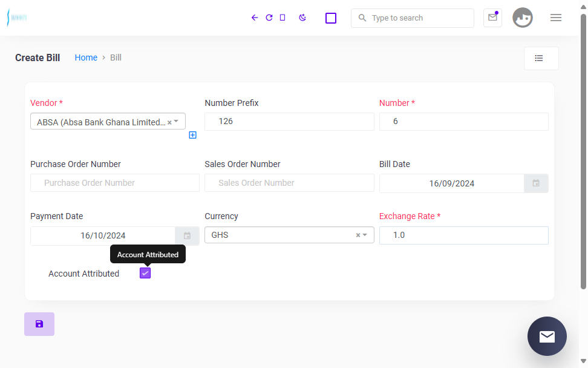Image resolution: width=588 pixels, height=368 pixels.
Task: Open the bill list view icon
Action: click(541, 58)
